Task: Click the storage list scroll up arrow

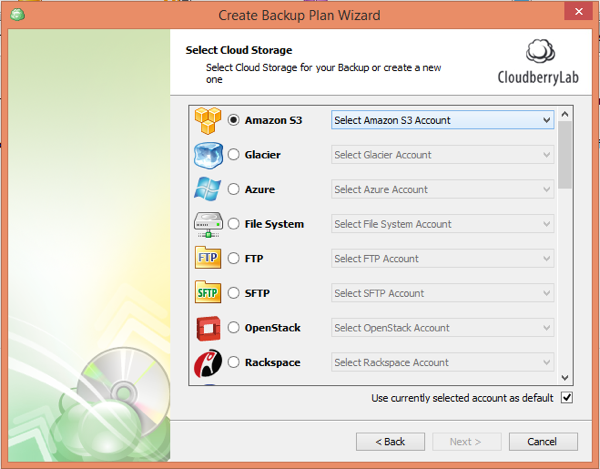Action: pos(565,114)
